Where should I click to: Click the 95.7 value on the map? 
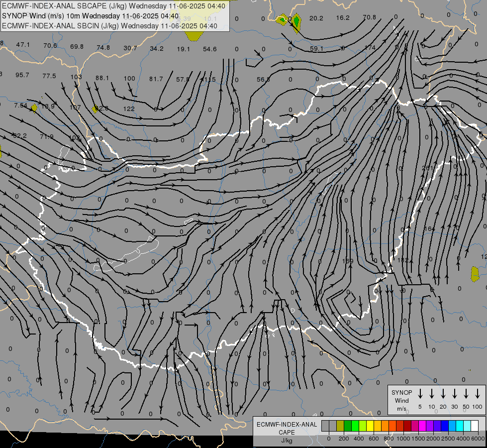tap(22, 75)
